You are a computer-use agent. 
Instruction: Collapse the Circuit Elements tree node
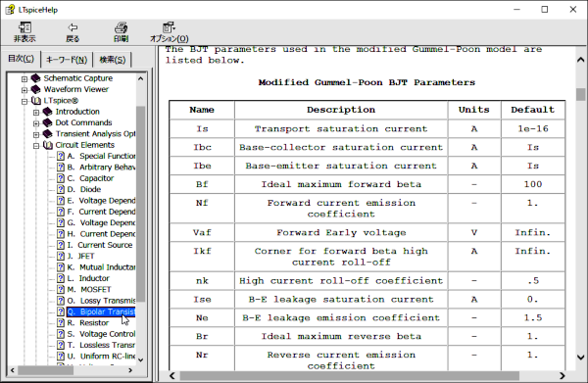(36, 146)
